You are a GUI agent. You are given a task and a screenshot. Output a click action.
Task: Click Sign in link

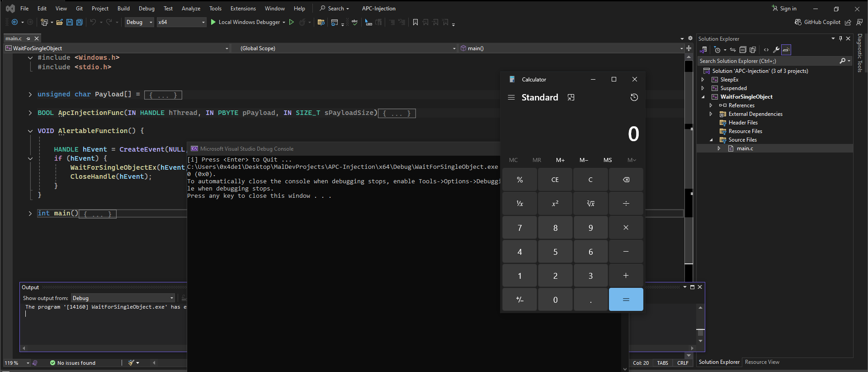click(x=784, y=9)
